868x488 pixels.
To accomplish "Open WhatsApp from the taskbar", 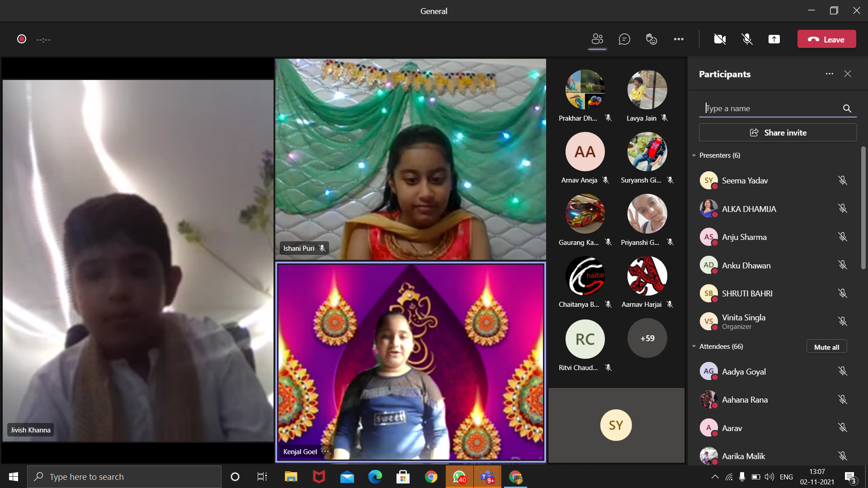I will click(x=459, y=477).
